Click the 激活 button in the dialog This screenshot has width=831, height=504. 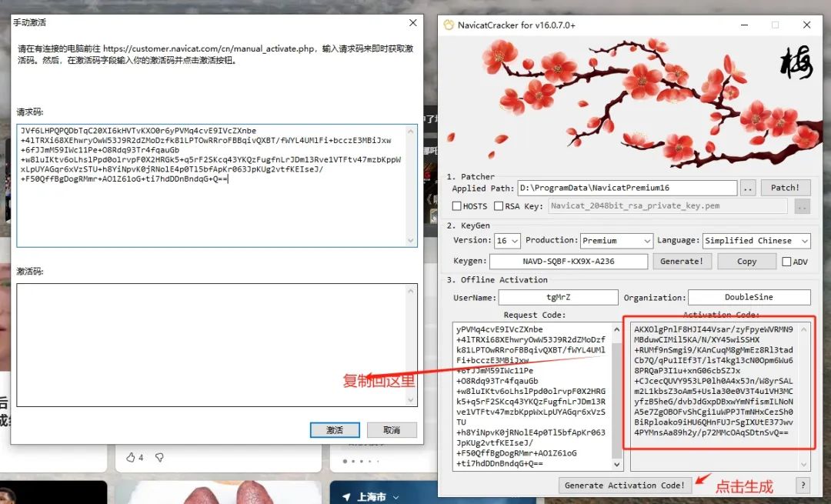pyautogui.click(x=335, y=430)
